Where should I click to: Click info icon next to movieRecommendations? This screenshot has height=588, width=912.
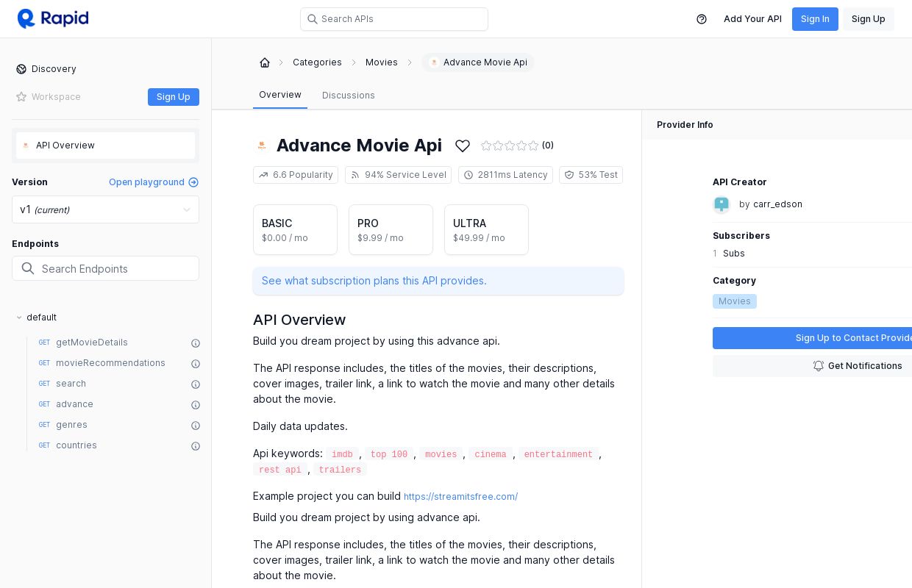tap(196, 364)
